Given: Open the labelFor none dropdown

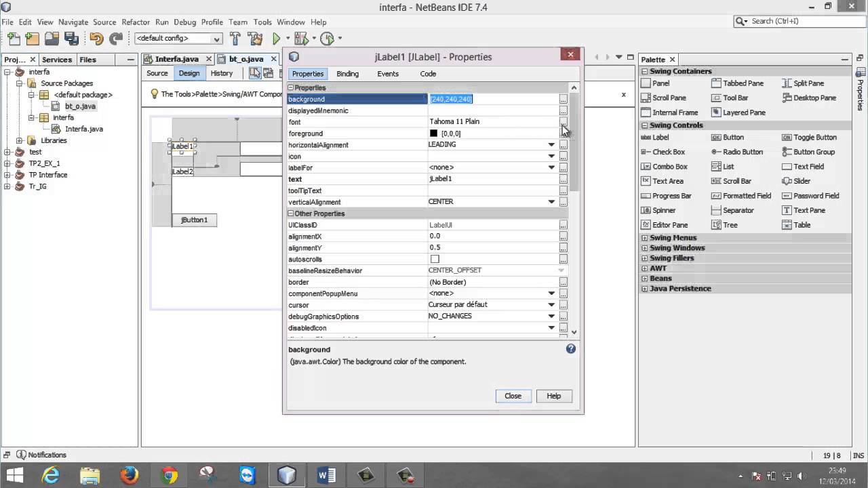Looking at the screenshot, I should [x=551, y=167].
